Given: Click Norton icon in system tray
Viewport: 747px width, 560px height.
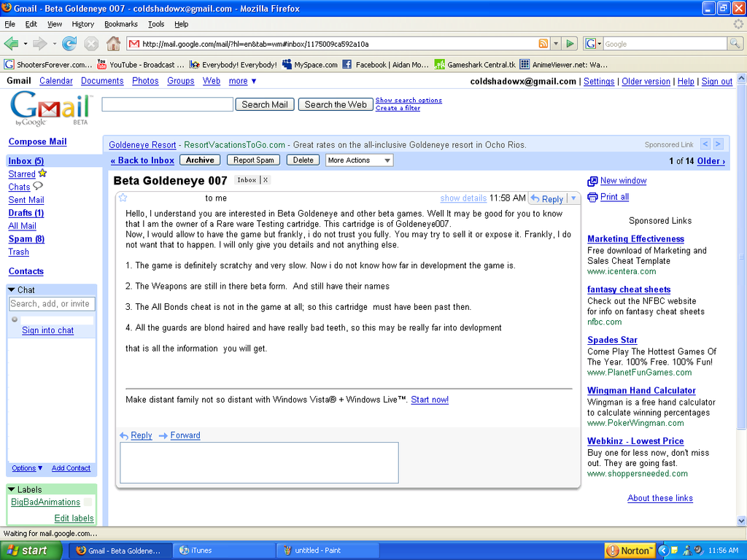Looking at the screenshot, I should [630, 551].
